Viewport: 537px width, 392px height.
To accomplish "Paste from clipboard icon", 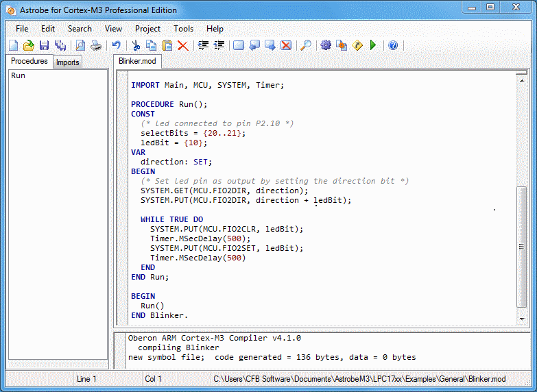I will (x=167, y=45).
